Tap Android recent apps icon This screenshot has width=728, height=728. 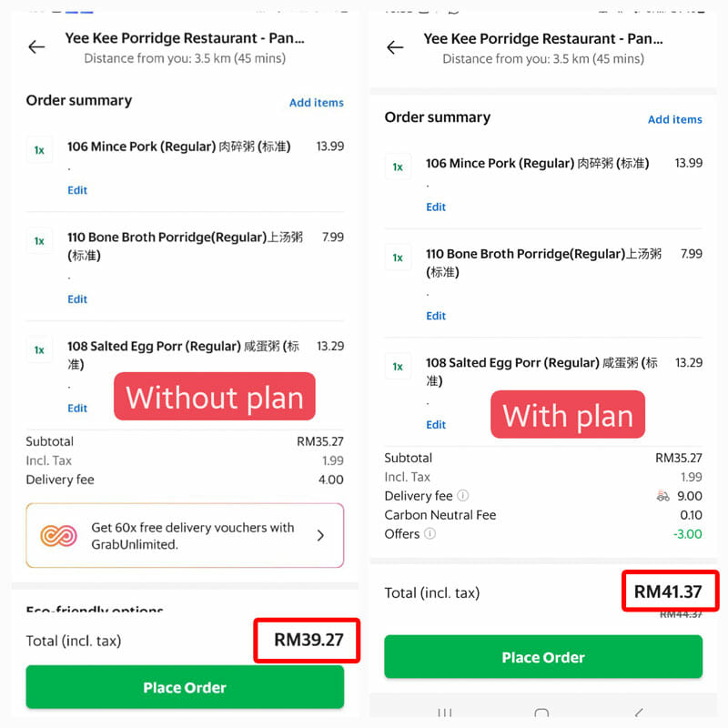tap(444, 713)
